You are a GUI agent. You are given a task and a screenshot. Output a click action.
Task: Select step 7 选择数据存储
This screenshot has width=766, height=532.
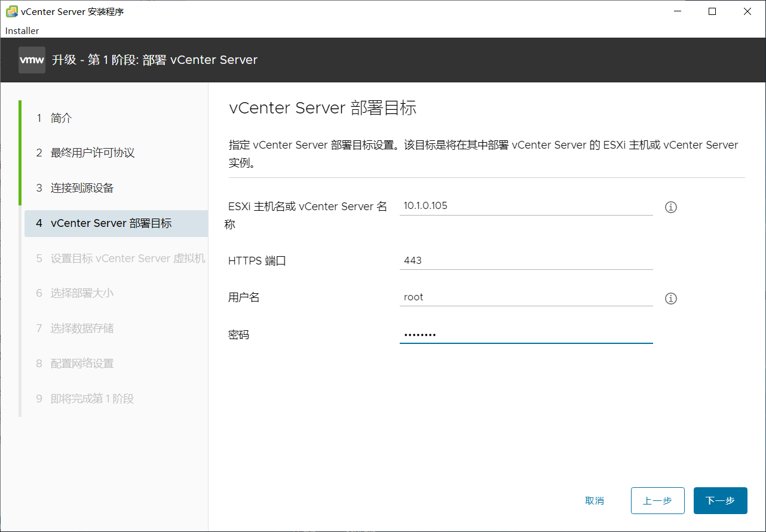82,328
